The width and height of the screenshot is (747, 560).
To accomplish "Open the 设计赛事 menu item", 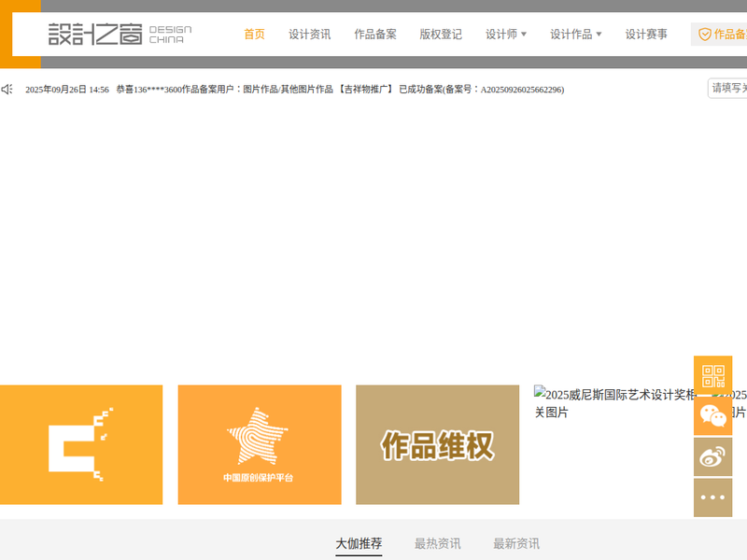I will (x=646, y=35).
